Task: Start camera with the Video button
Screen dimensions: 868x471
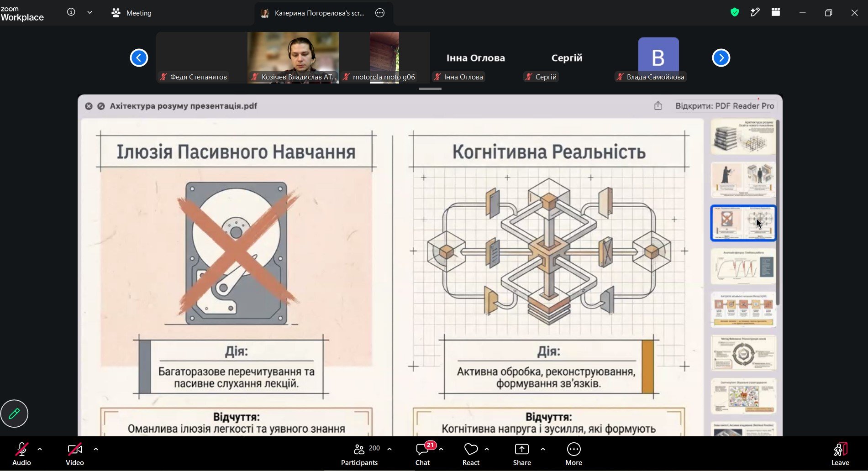Action: click(75, 454)
